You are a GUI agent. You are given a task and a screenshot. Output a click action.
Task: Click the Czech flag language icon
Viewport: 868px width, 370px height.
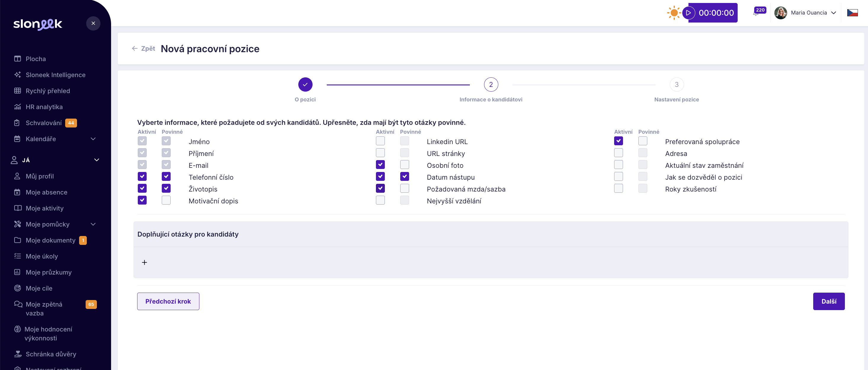(852, 13)
